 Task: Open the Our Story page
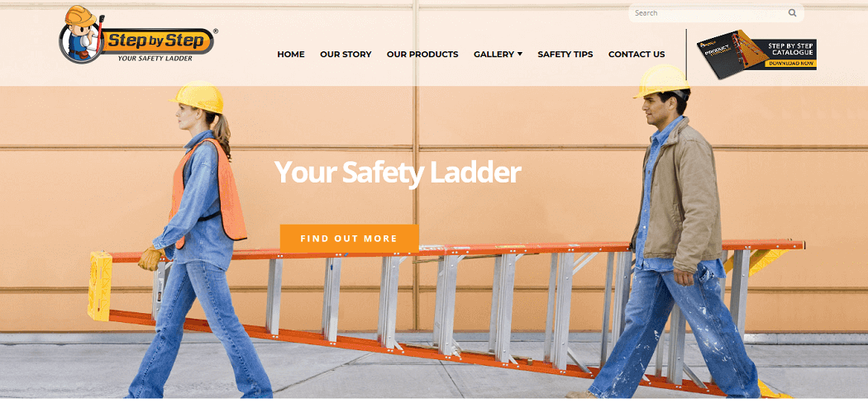tap(346, 55)
